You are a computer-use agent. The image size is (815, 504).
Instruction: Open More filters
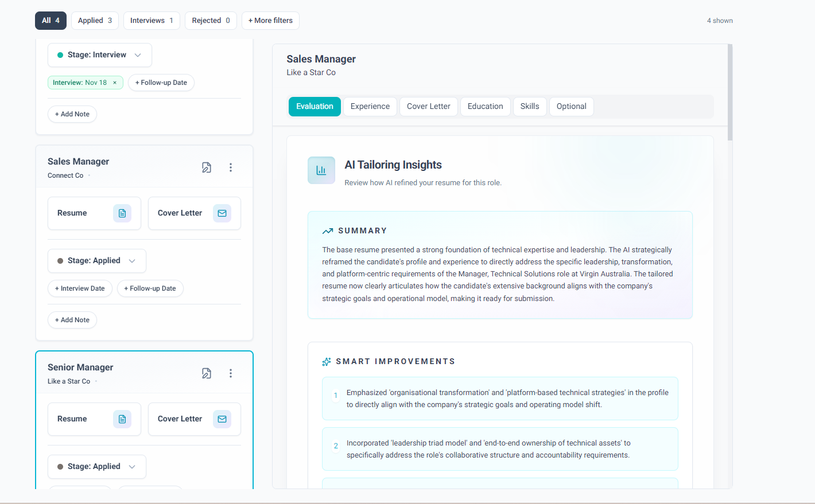pyautogui.click(x=270, y=20)
